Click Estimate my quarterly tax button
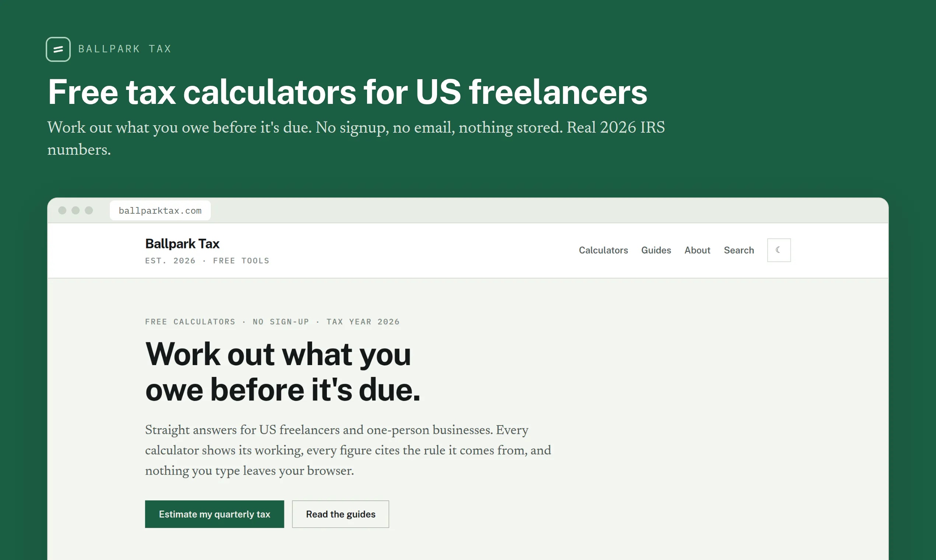Screen dimensions: 936x560 [x=214, y=514]
